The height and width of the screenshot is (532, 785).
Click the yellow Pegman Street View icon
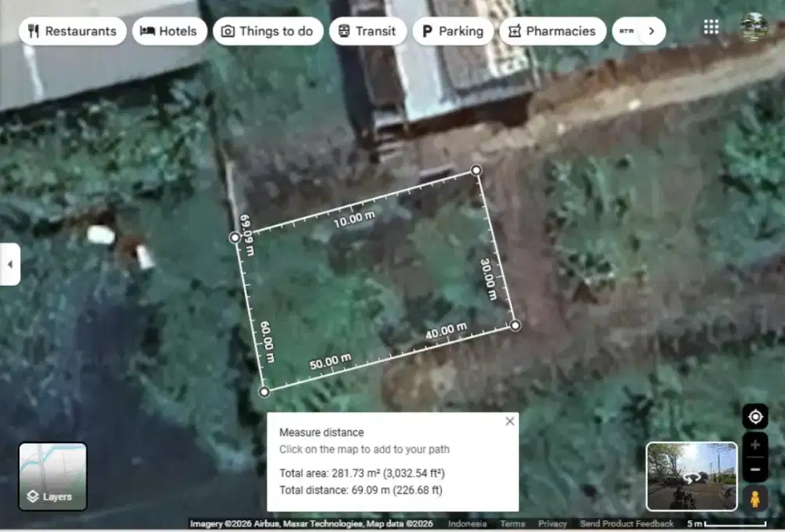(x=755, y=495)
